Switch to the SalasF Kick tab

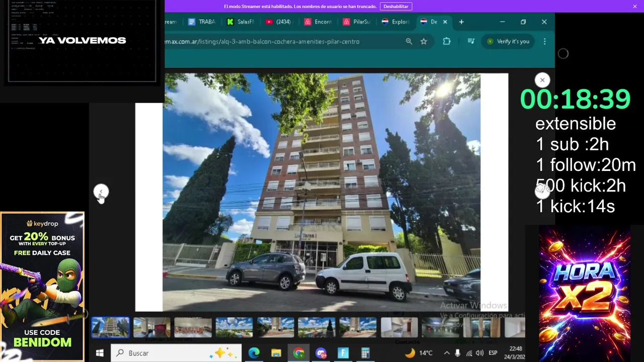coord(240,22)
